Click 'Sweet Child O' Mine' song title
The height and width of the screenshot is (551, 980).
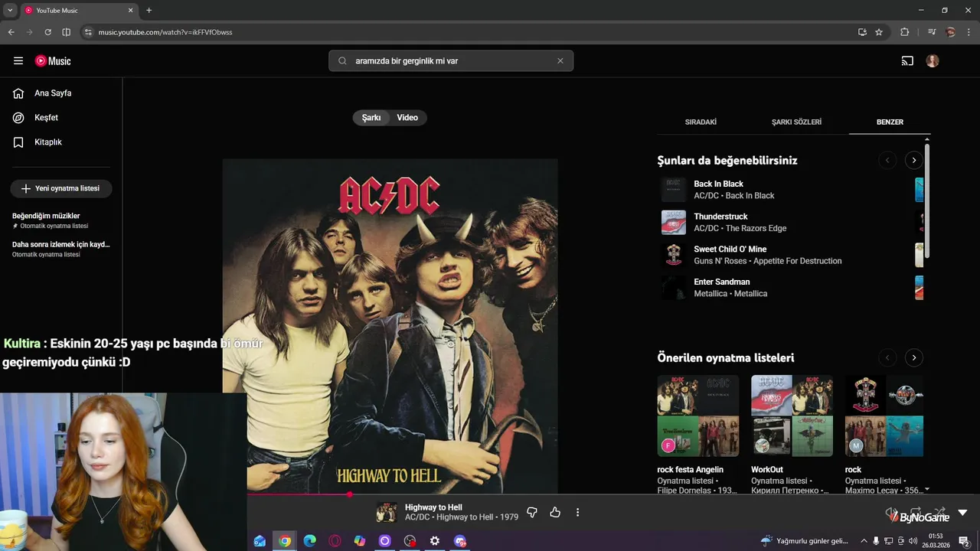(730, 249)
